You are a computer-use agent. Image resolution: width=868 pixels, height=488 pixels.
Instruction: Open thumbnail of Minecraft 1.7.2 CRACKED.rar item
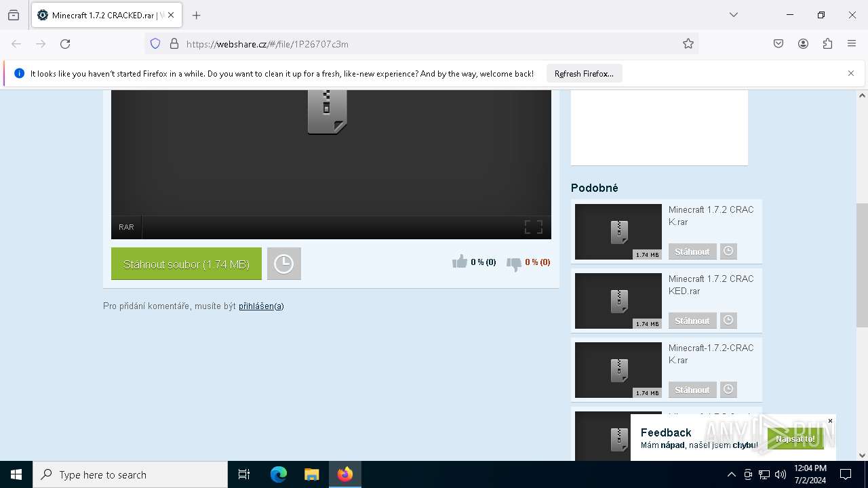(618, 301)
